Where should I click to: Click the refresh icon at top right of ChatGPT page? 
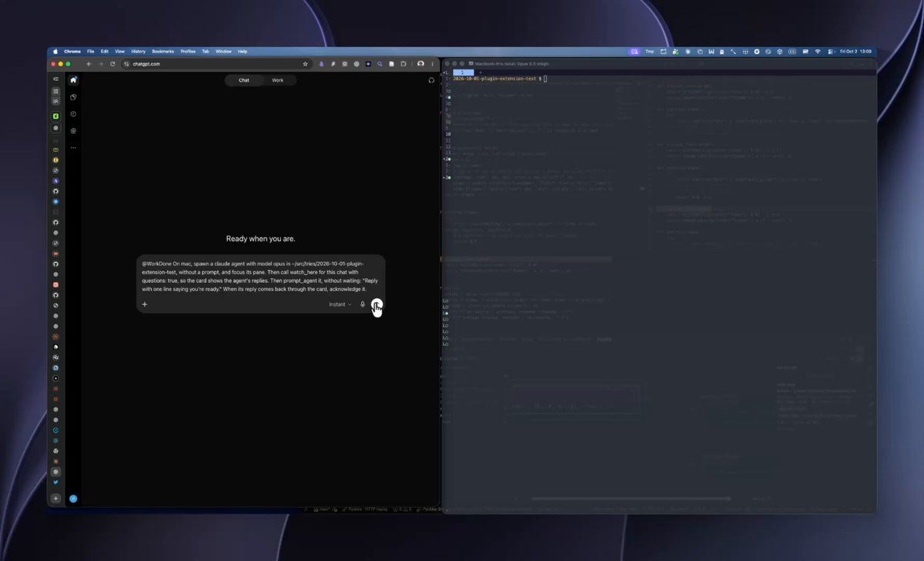(x=431, y=80)
